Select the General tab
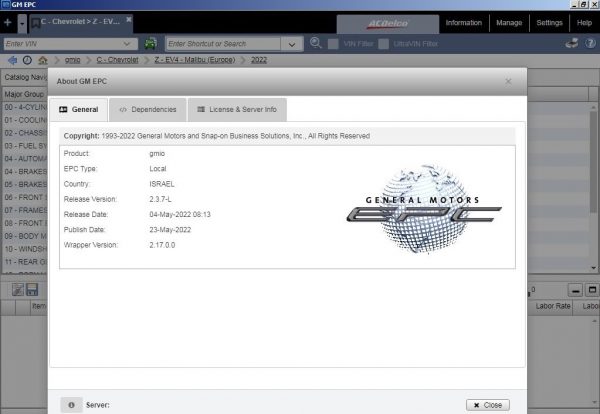This screenshot has height=414, width=600. pyautogui.click(x=79, y=110)
